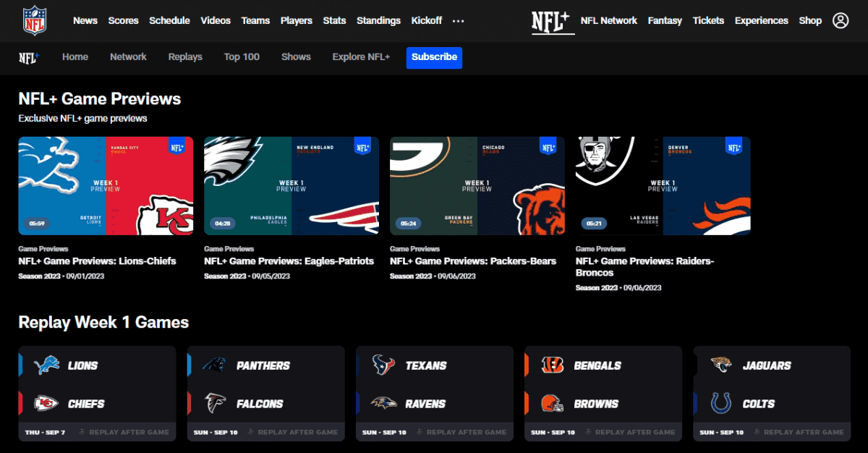Open title NFL+ Game Previews: Lions-Chiefs

coord(97,261)
